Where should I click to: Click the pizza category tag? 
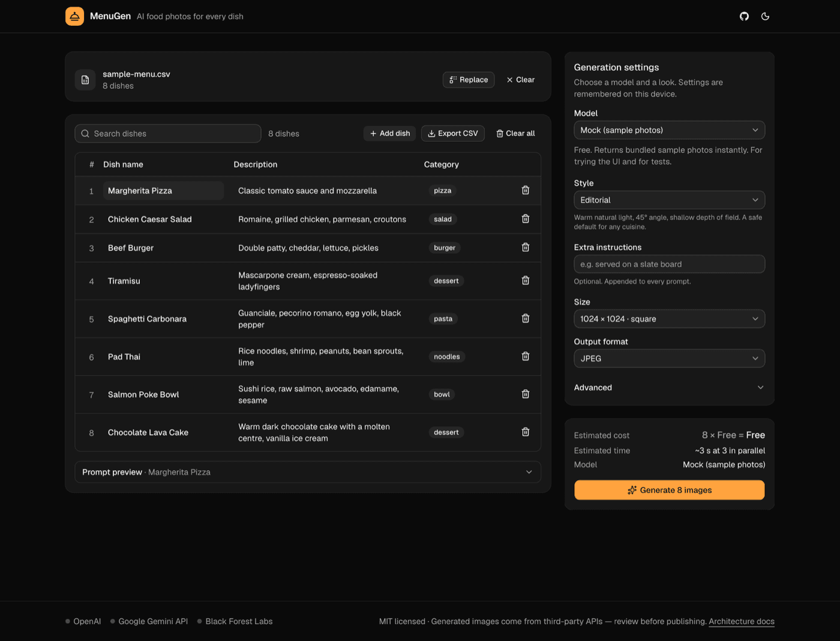443,191
